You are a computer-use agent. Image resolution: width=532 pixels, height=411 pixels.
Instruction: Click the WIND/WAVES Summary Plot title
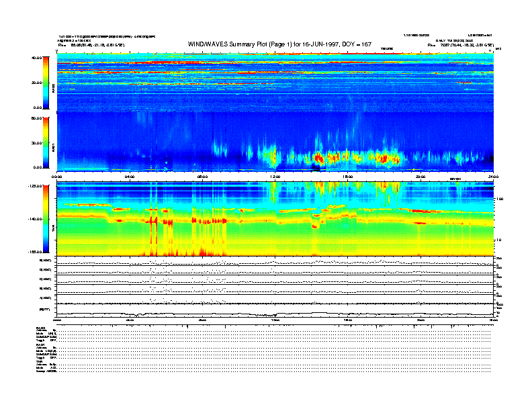[x=279, y=44]
